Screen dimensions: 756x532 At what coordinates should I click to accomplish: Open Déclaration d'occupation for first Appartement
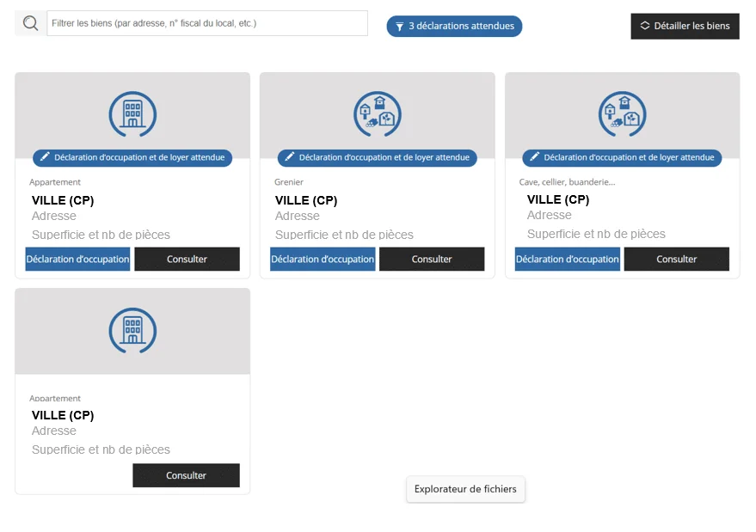77,259
